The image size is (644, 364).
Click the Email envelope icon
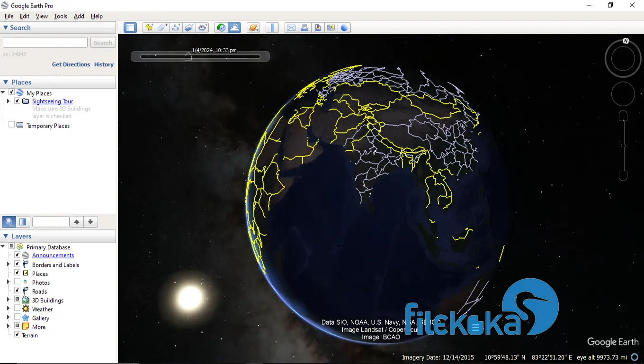(x=291, y=27)
